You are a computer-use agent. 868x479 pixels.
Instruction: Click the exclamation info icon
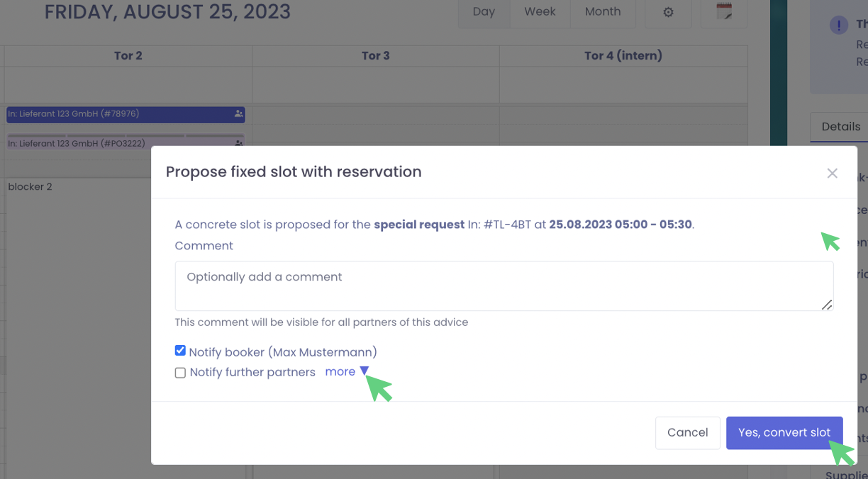click(x=838, y=26)
